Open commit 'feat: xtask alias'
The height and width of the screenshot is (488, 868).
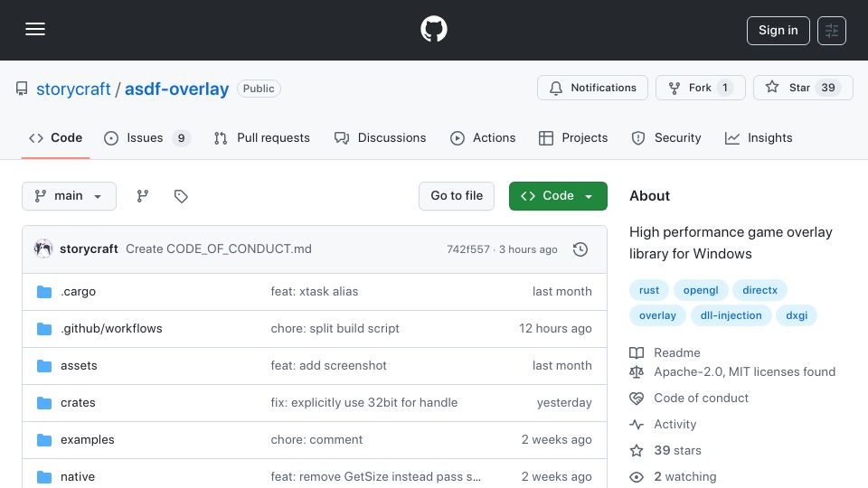click(315, 292)
